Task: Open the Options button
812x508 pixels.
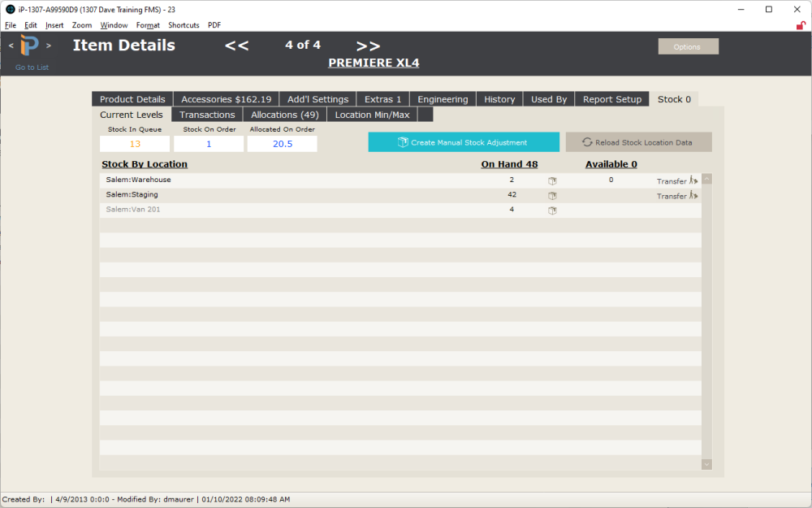Action: tap(689, 46)
